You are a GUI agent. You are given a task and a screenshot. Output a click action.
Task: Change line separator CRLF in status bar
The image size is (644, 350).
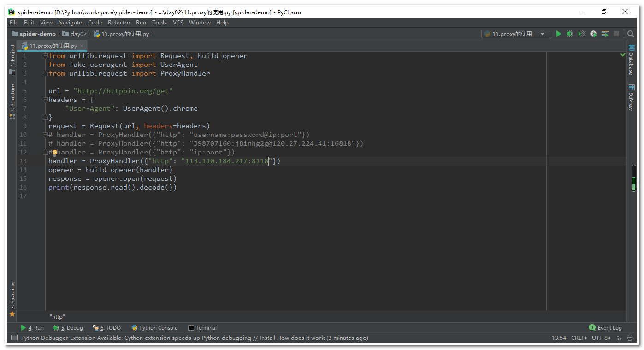[x=579, y=338]
